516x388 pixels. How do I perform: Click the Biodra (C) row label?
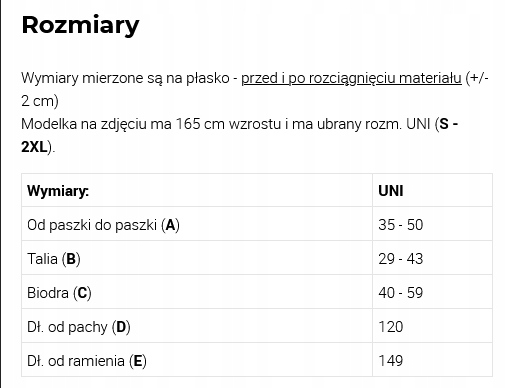click(x=59, y=293)
